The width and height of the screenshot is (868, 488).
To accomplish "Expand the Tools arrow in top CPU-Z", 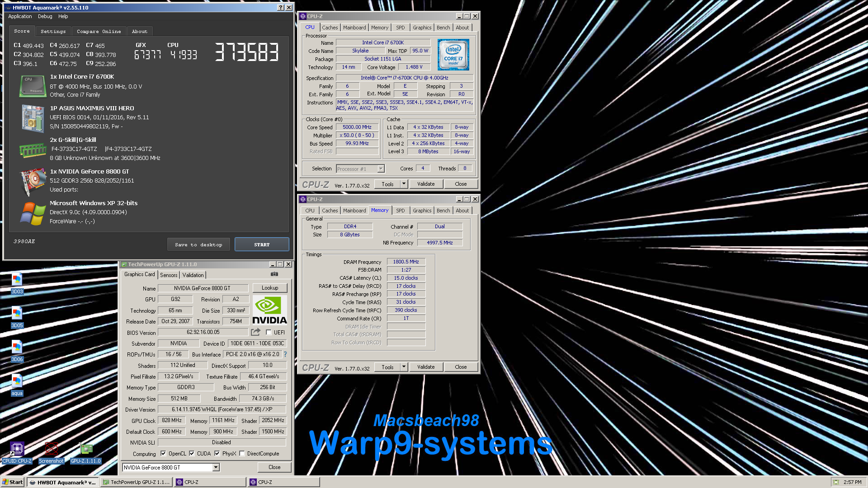I will click(404, 184).
